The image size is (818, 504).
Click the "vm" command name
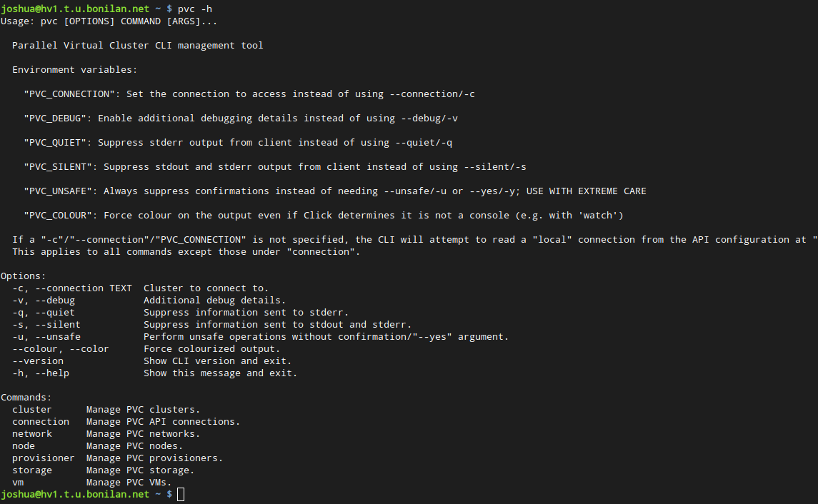18,483
